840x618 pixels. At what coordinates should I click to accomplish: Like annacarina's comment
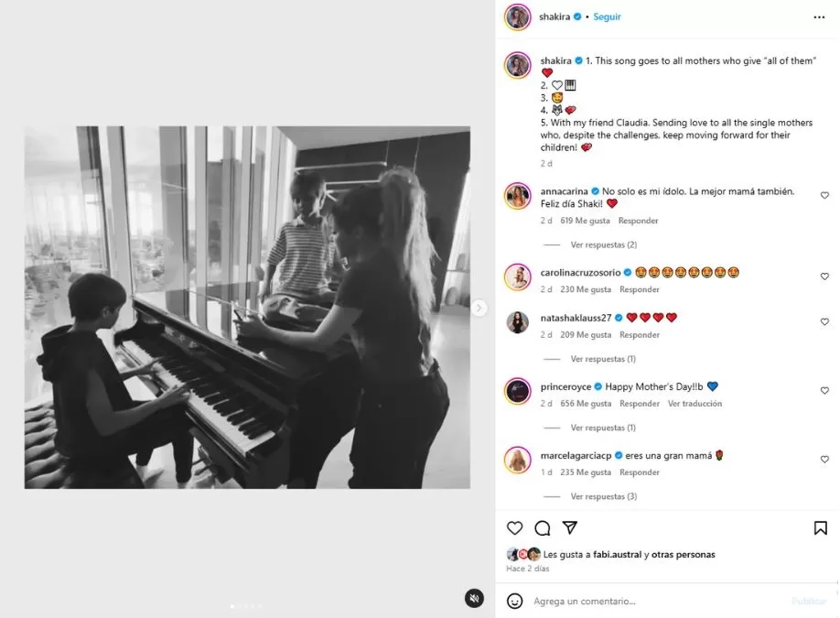(x=824, y=196)
